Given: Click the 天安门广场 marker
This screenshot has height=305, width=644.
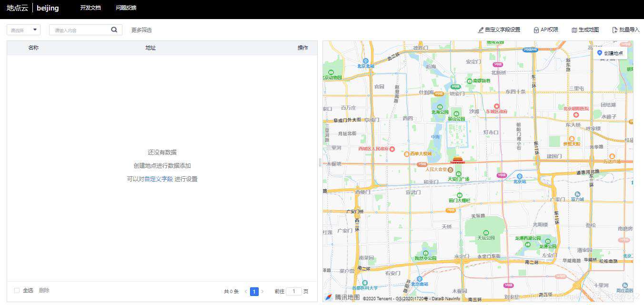Looking at the screenshot, I should [458, 174].
